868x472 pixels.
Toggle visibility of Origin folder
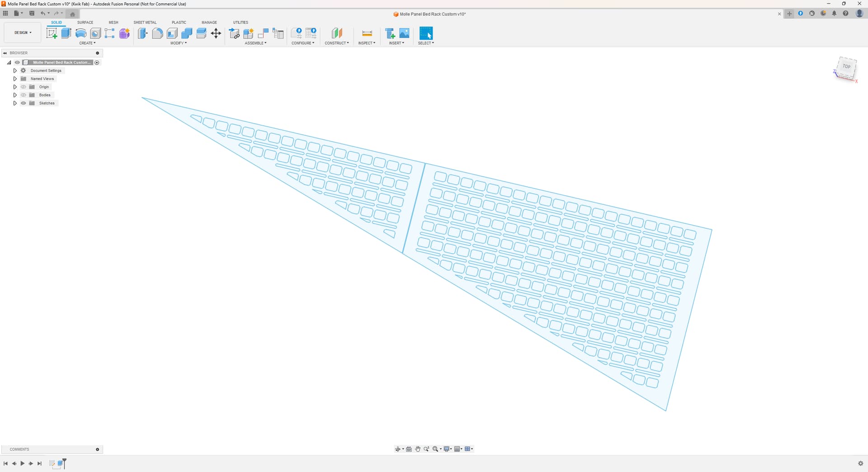(24, 87)
